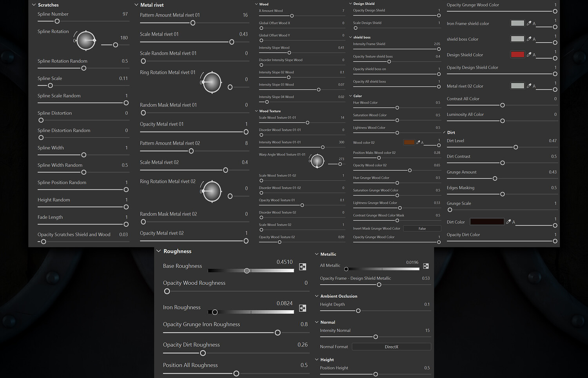Click the icon beside Base Roughness slider
Screen dimensions: 588x378
pos(303,267)
